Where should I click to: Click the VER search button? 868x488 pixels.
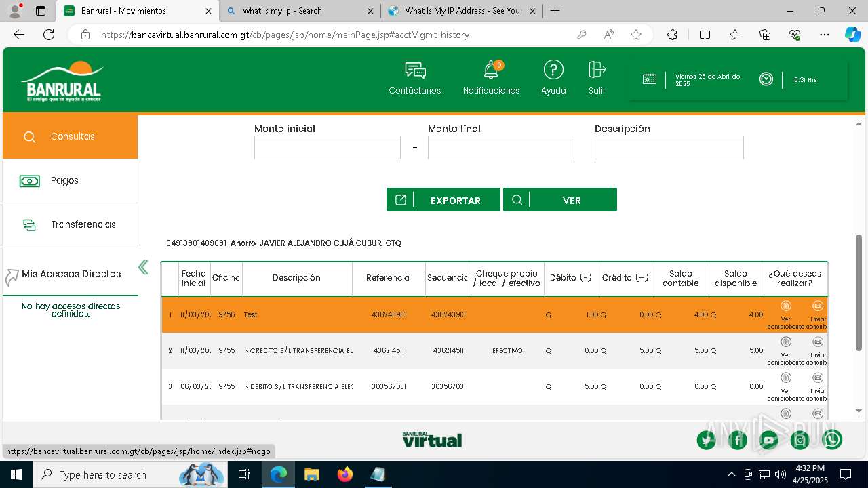pos(560,200)
